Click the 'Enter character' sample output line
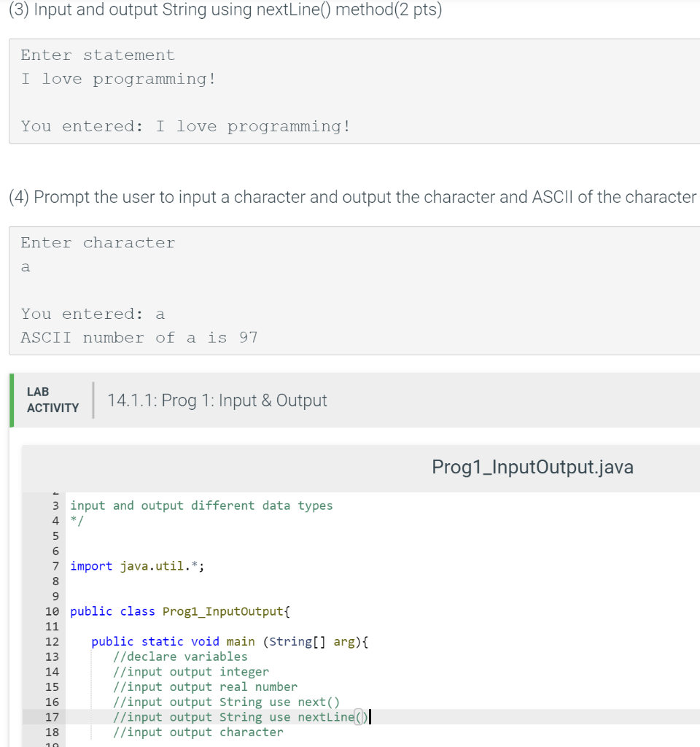 pos(98,242)
